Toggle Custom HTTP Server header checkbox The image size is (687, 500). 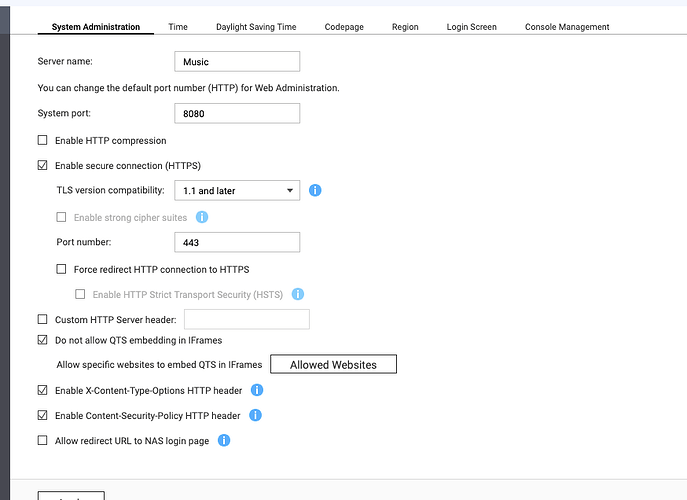[42, 320]
